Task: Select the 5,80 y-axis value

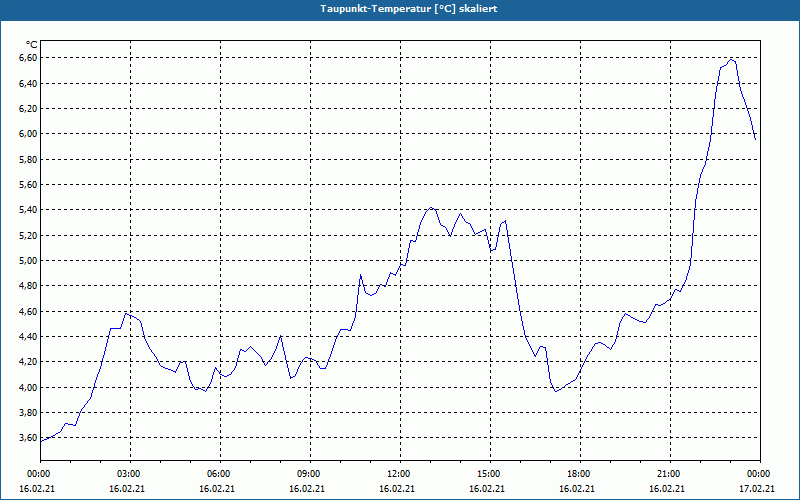Action: click(x=28, y=159)
